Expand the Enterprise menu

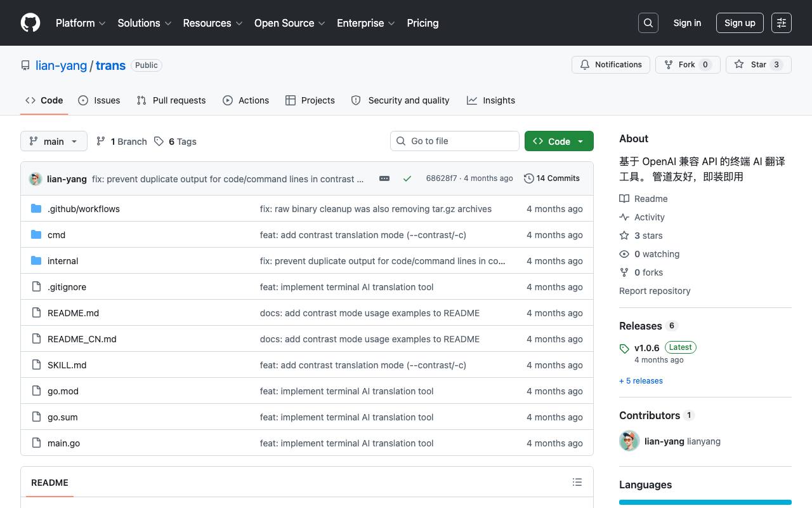point(366,23)
